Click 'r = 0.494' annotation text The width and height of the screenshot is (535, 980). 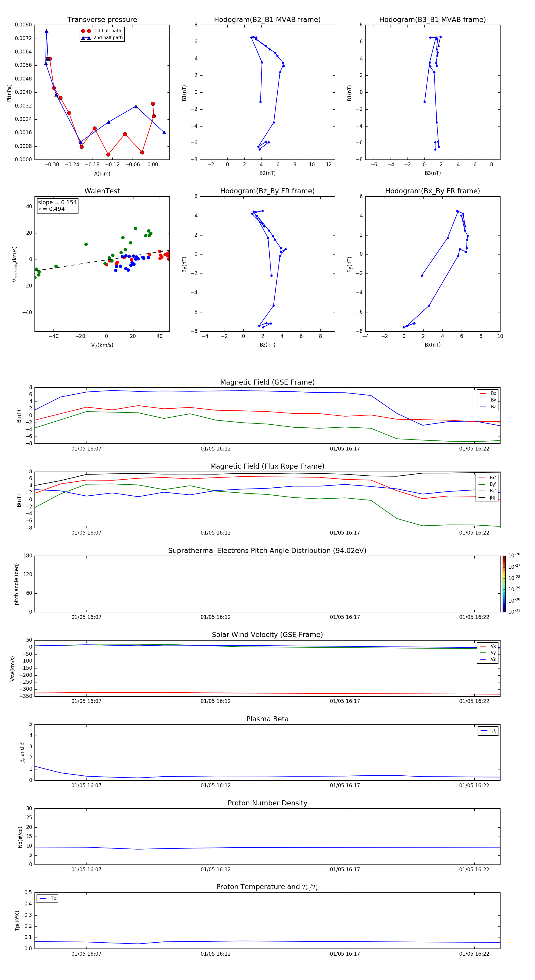pos(51,209)
